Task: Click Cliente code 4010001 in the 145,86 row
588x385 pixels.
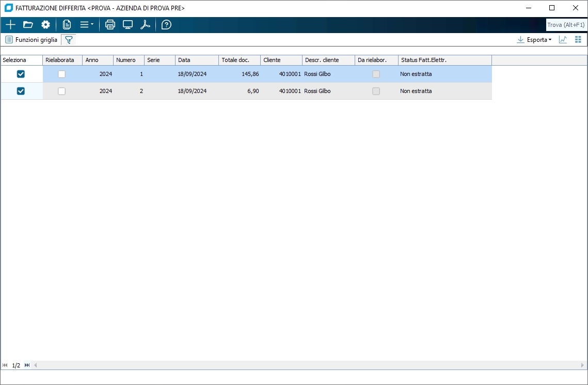Action: (x=290, y=74)
